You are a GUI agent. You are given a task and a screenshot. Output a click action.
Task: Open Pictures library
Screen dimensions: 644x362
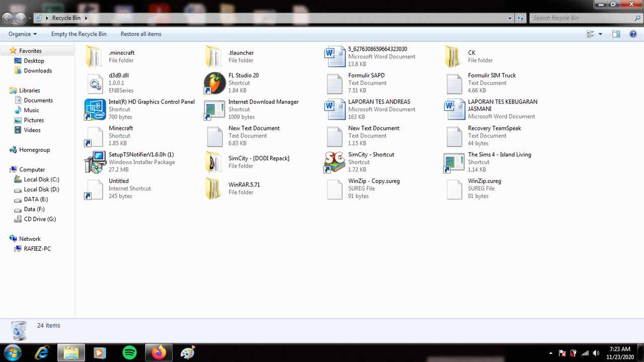tap(34, 120)
